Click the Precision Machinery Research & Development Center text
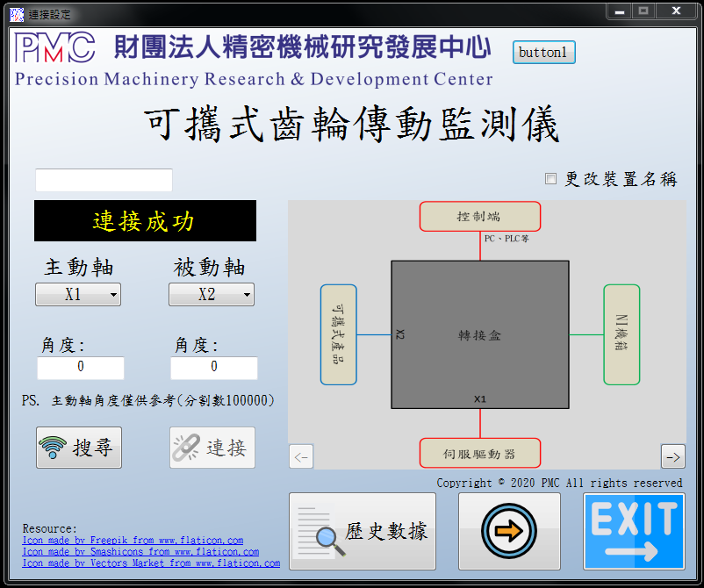The height and width of the screenshot is (588, 704). (254, 79)
